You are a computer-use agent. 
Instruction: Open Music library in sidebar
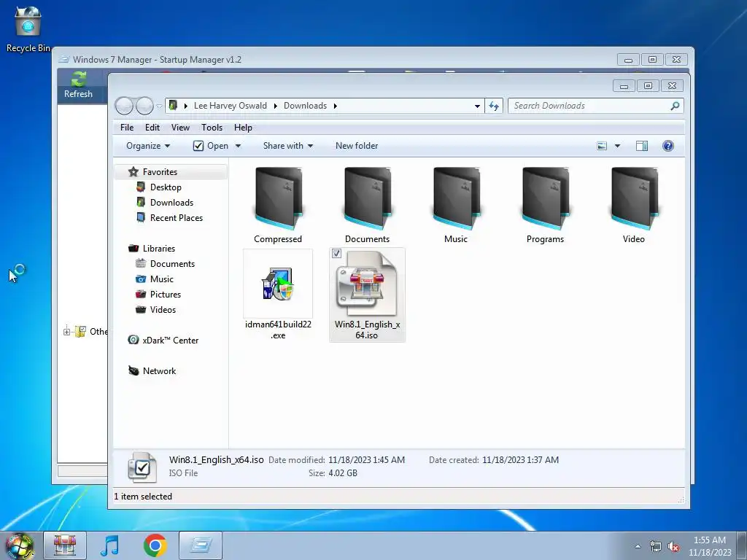[x=161, y=279]
